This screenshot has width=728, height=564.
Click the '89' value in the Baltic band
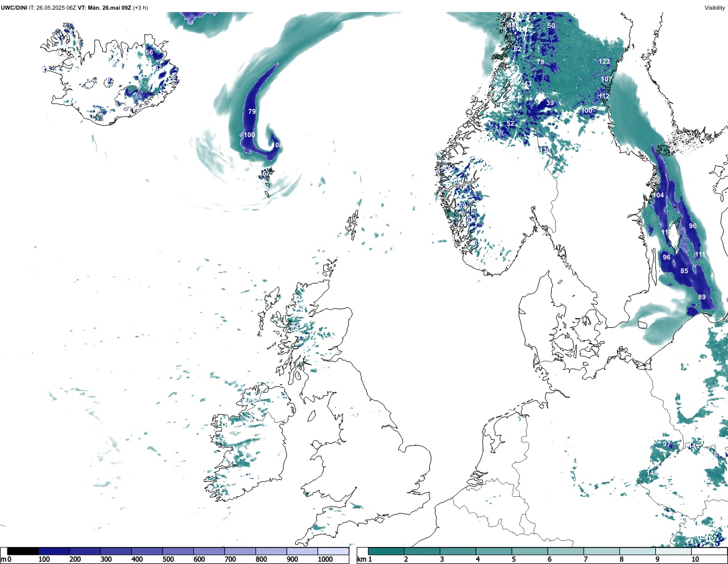(x=702, y=297)
